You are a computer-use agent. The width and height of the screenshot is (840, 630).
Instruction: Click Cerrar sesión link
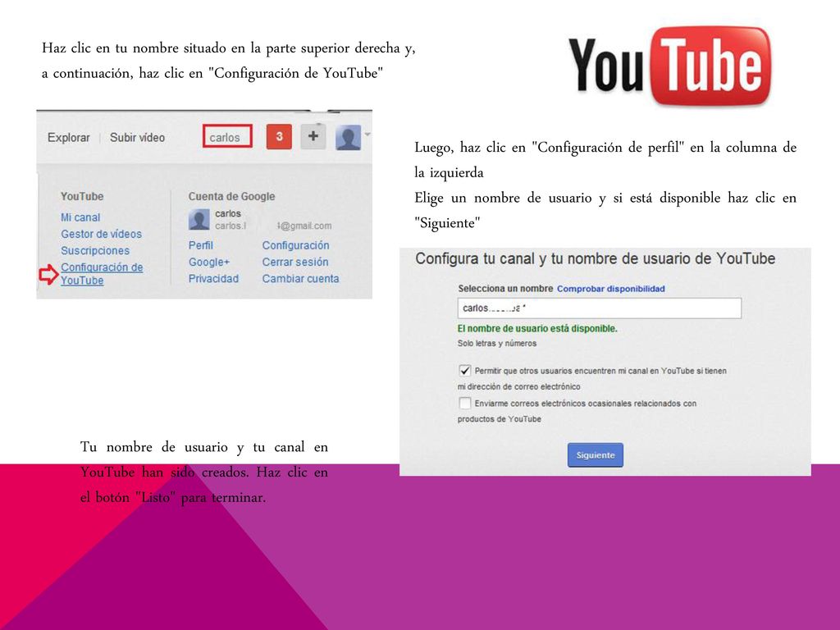(x=295, y=262)
